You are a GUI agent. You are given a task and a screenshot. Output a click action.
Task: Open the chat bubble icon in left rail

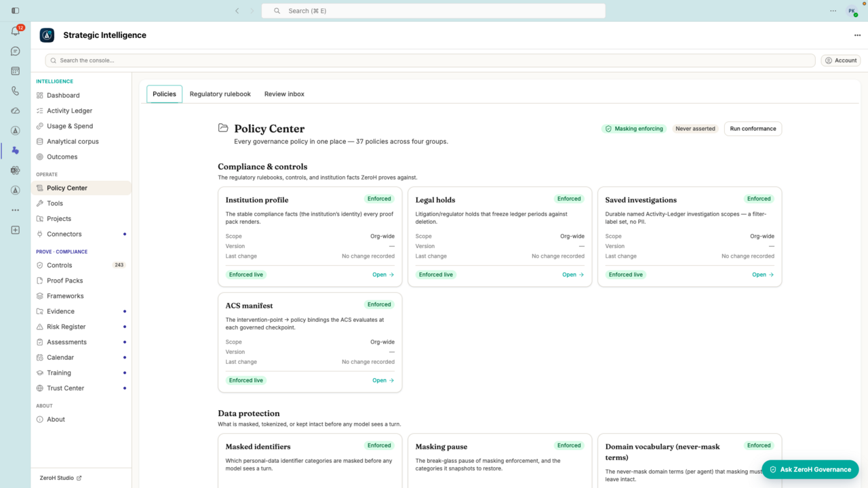click(16, 52)
